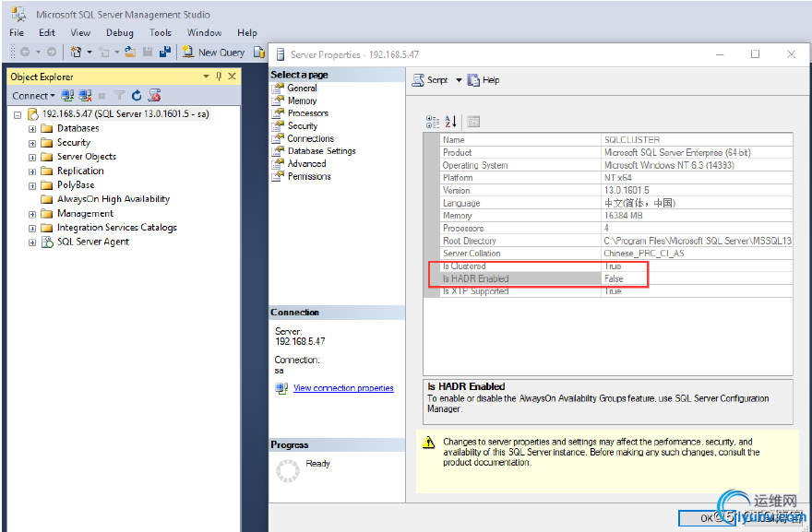Open the Help menu in menu bar

pyautogui.click(x=247, y=32)
